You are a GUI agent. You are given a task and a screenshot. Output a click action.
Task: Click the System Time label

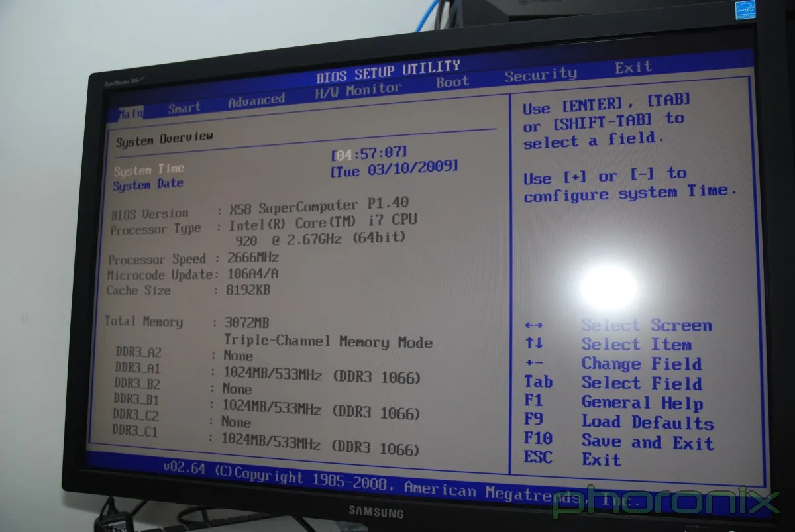[148, 170]
